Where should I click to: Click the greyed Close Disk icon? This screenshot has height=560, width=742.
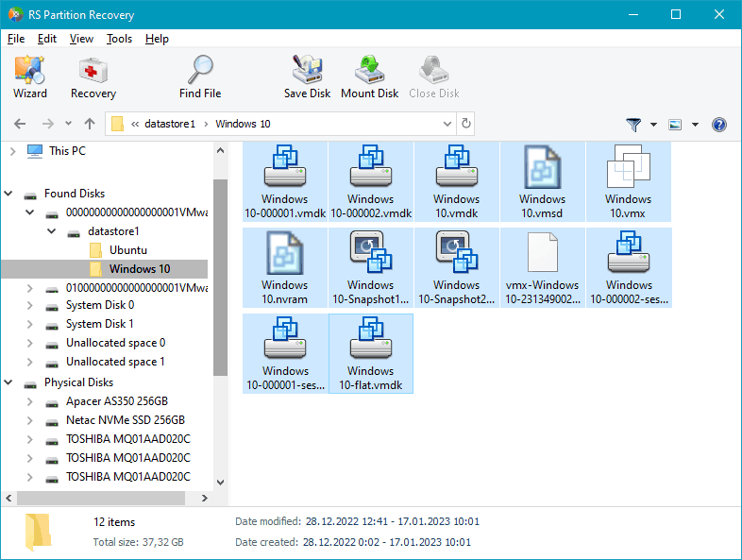[x=434, y=76]
